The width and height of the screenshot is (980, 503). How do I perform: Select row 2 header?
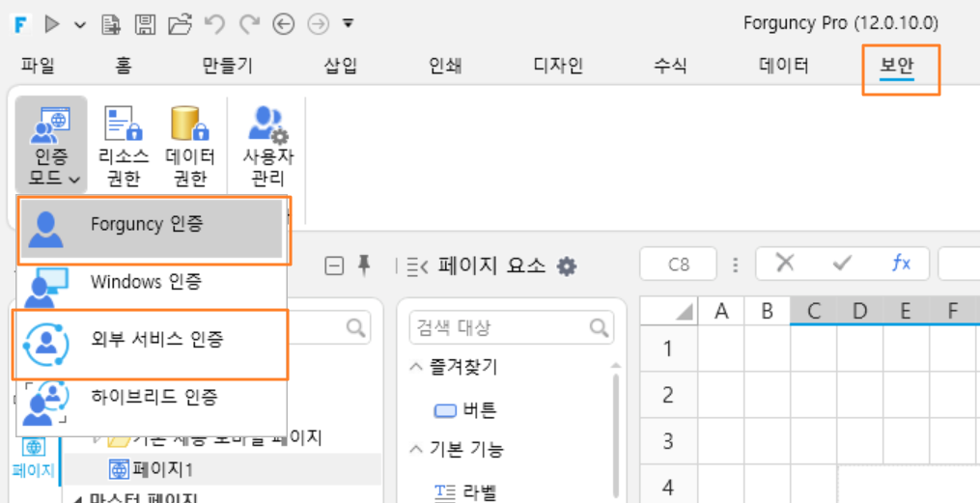point(668,395)
